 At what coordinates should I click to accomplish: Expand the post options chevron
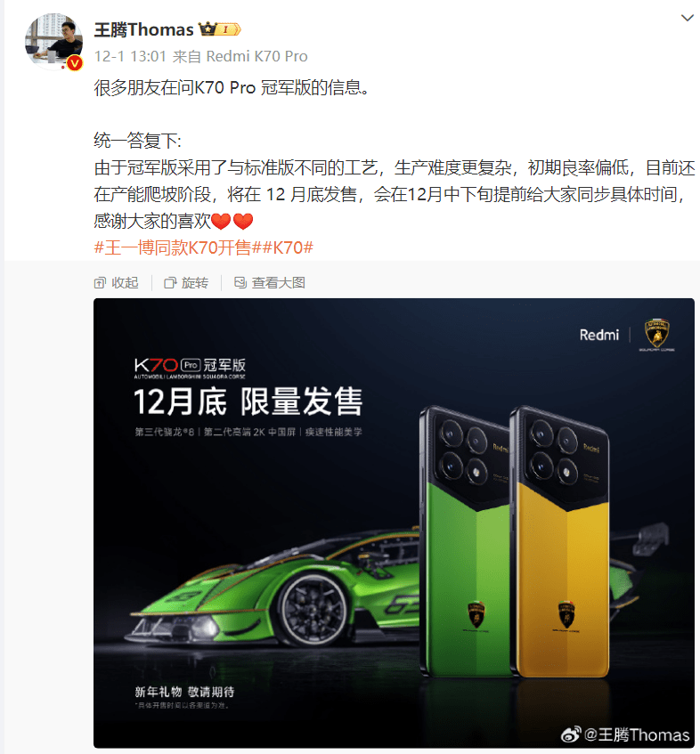687,19
